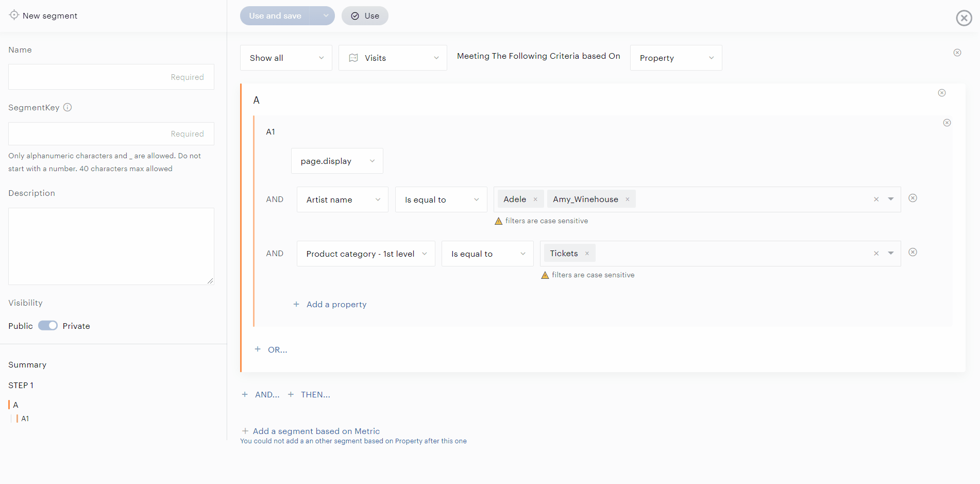Toggle Public/Private visibility switch
This screenshot has height=484, width=980.
(48, 326)
